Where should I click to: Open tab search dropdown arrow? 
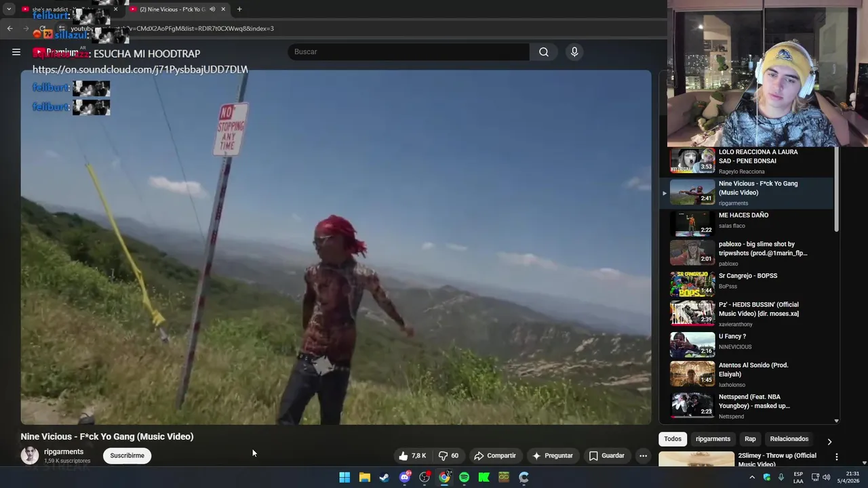pyautogui.click(x=9, y=9)
